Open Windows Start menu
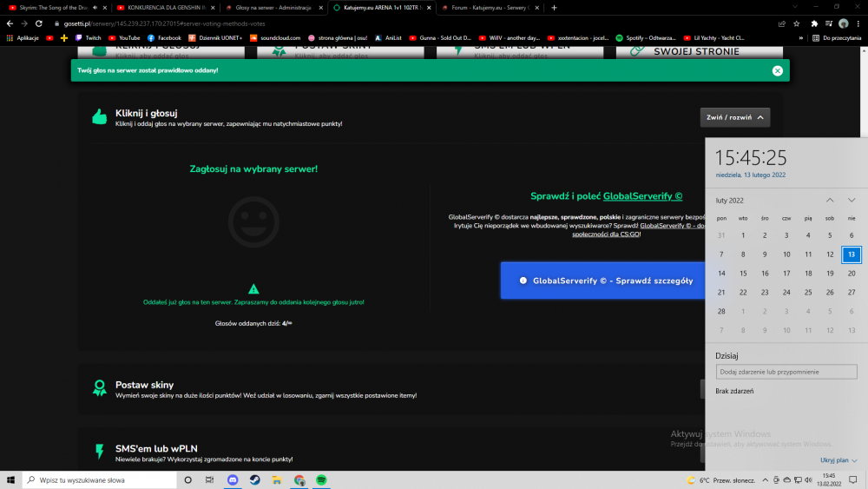868x489 pixels. click(x=10, y=479)
